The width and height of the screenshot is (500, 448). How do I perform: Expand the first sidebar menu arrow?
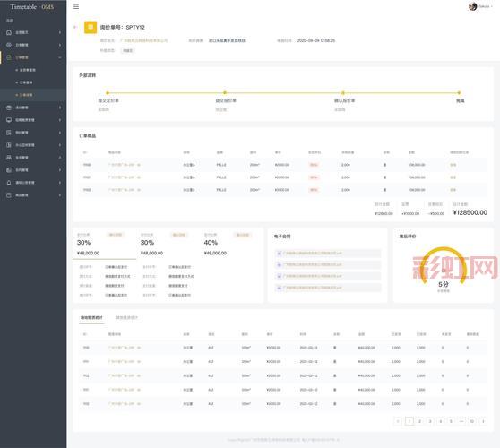60,32
